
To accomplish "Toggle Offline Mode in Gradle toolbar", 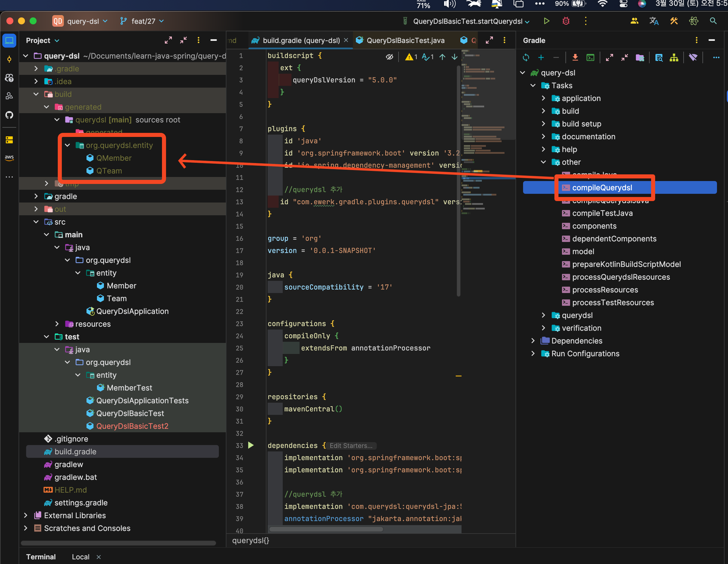I will tap(693, 58).
